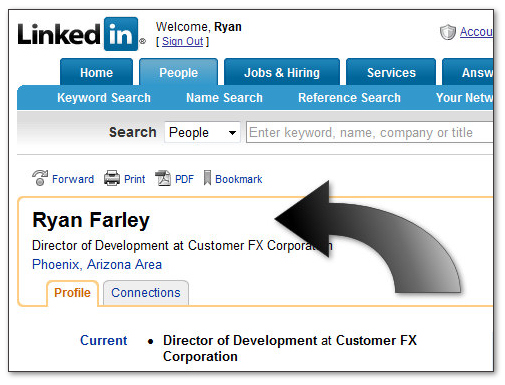
Task: Open the People search type dropdown
Action: (202, 132)
